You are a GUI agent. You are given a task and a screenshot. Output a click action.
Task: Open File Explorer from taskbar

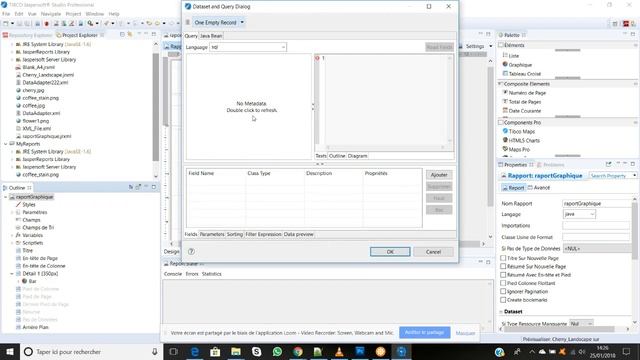[236, 352]
